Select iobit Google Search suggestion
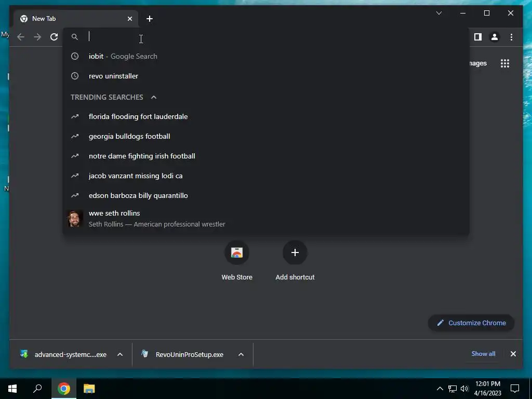 click(x=266, y=56)
